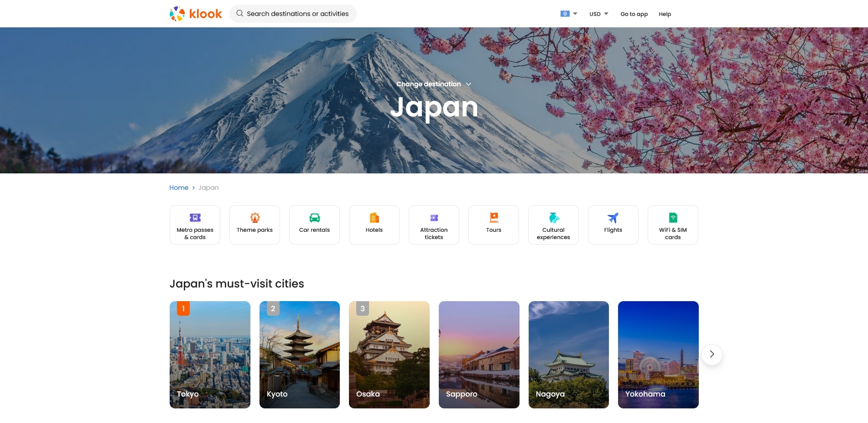
Task: Open the Tokyo city card
Action: coord(210,355)
